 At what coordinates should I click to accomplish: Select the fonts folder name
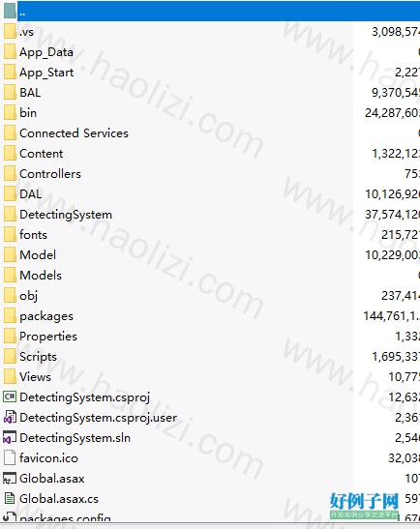point(33,234)
